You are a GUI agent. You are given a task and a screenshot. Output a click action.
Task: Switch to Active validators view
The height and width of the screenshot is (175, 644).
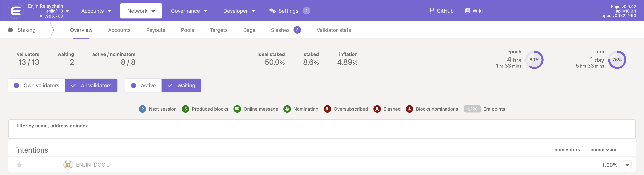tap(143, 85)
